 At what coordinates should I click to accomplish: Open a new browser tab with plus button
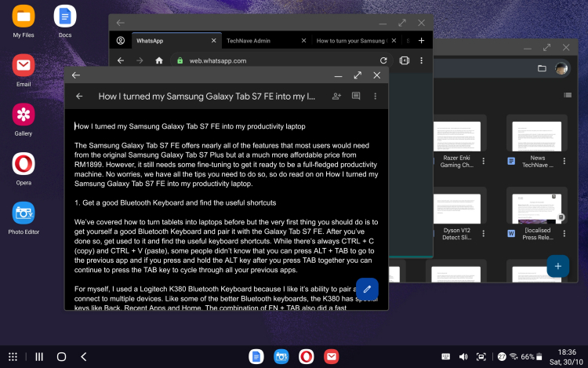(422, 41)
